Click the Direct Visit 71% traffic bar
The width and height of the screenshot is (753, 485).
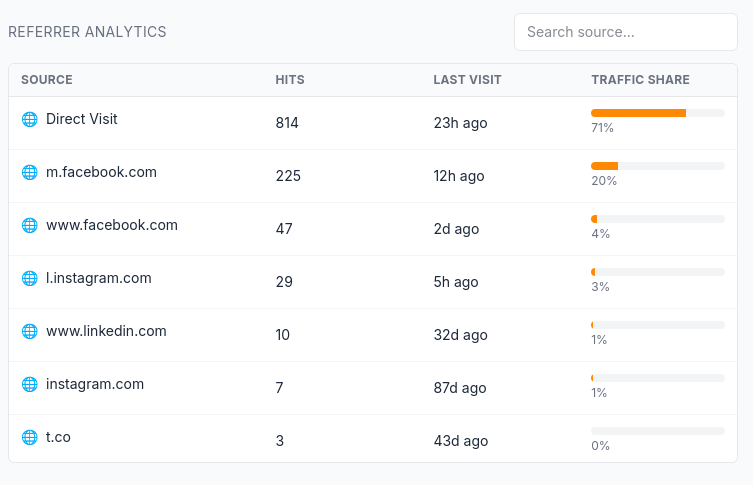(x=657, y=113)
